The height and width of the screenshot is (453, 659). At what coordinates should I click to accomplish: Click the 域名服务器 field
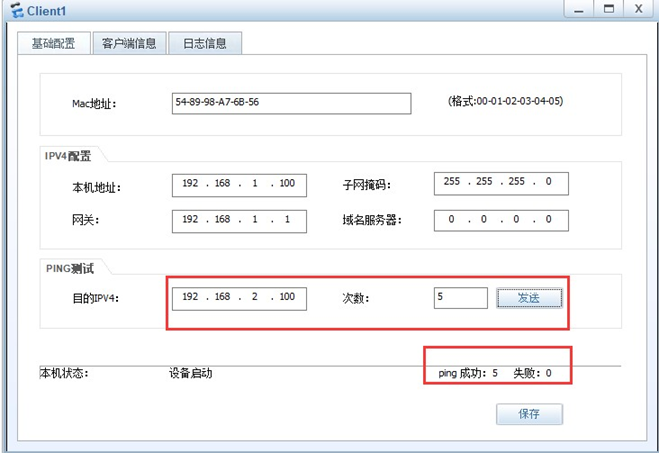501,221
